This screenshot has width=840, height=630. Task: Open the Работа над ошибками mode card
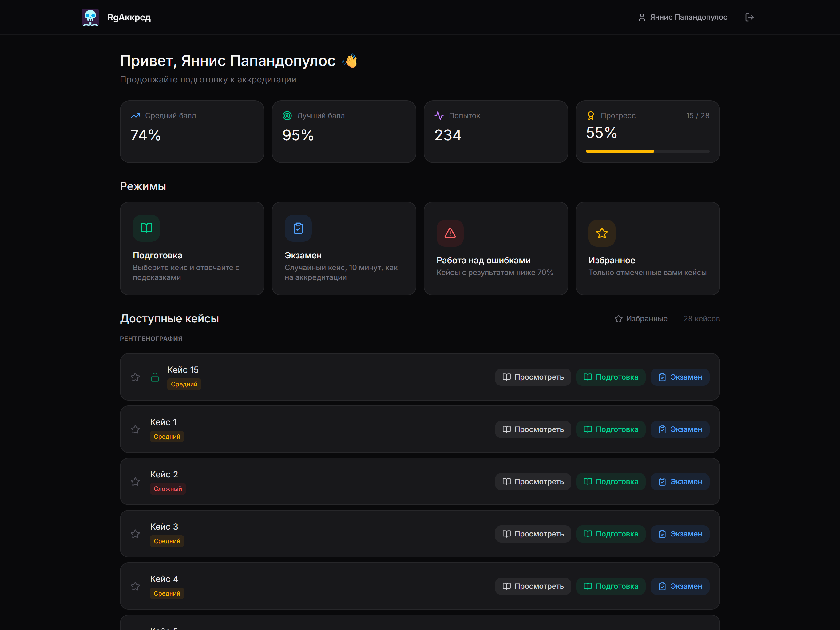click(x=496, y=249)
